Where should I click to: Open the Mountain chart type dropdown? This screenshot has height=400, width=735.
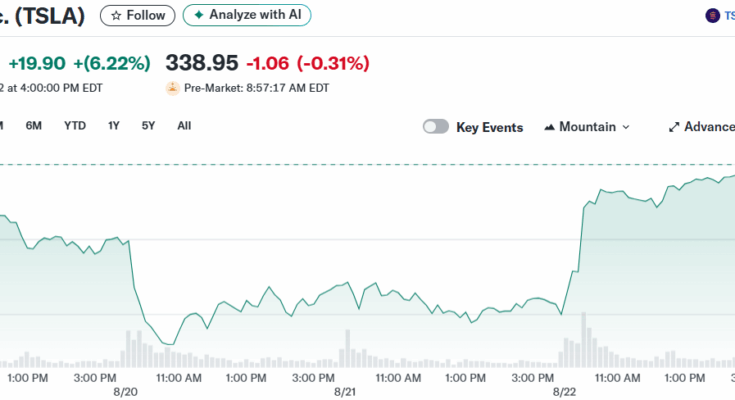587,127
